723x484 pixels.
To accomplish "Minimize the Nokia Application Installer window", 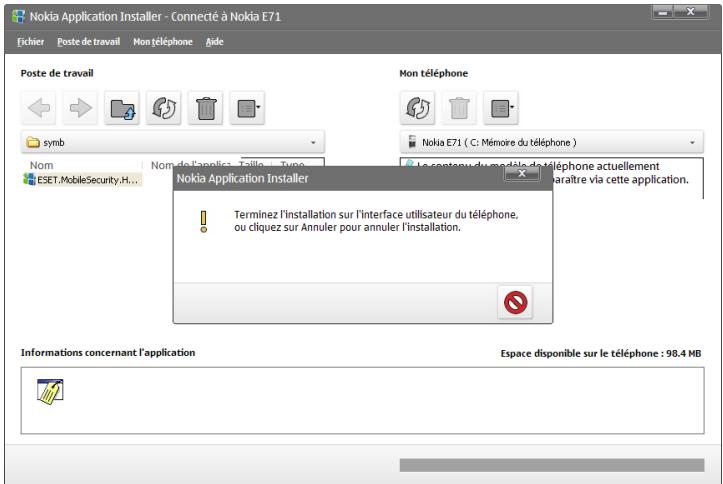I will point(663,12).
